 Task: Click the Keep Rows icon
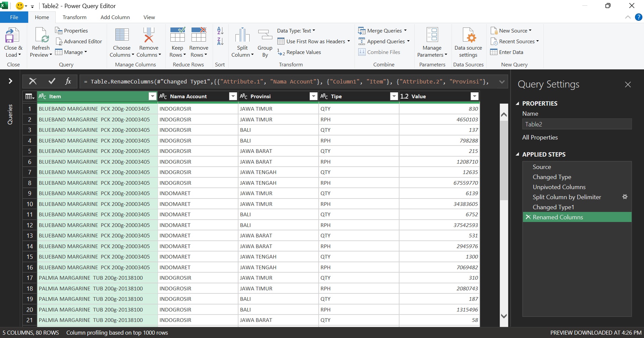[x=177, y=35]
